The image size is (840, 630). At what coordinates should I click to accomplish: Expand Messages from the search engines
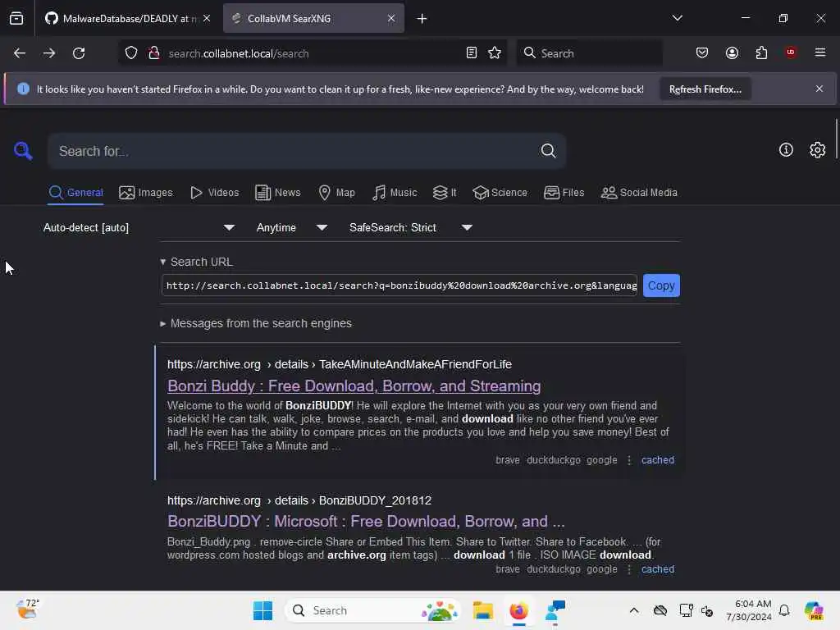256,323
